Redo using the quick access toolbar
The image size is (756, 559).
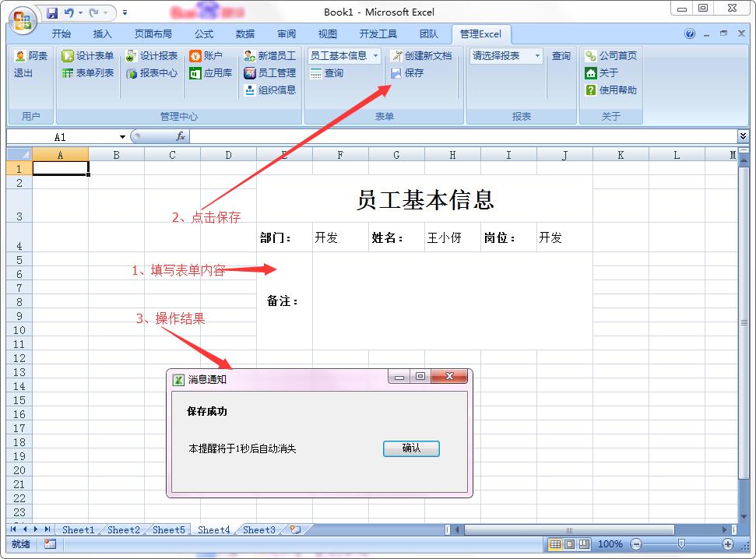[x=94, y=13]
